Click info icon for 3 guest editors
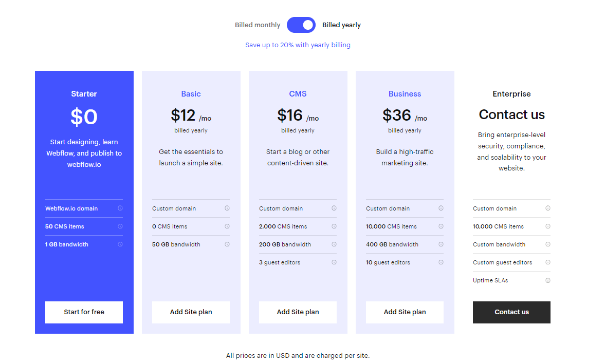Viewport: 605px width, 364px height. point(334,262)
